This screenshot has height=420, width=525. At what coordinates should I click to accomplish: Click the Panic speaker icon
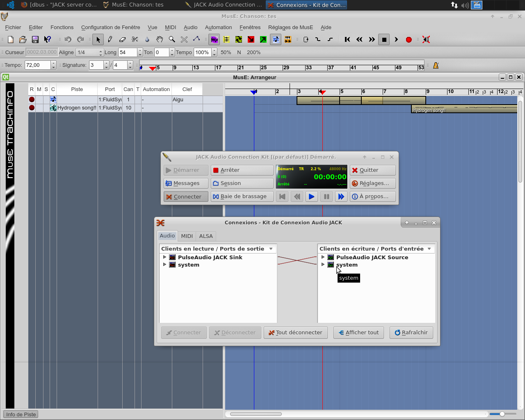(426, 39)
